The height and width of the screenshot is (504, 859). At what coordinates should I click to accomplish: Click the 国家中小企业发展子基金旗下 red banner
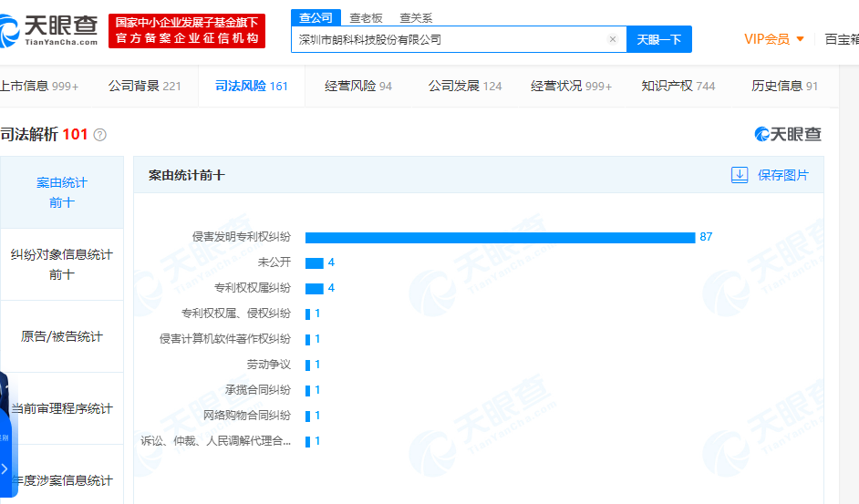click(187, 31)
